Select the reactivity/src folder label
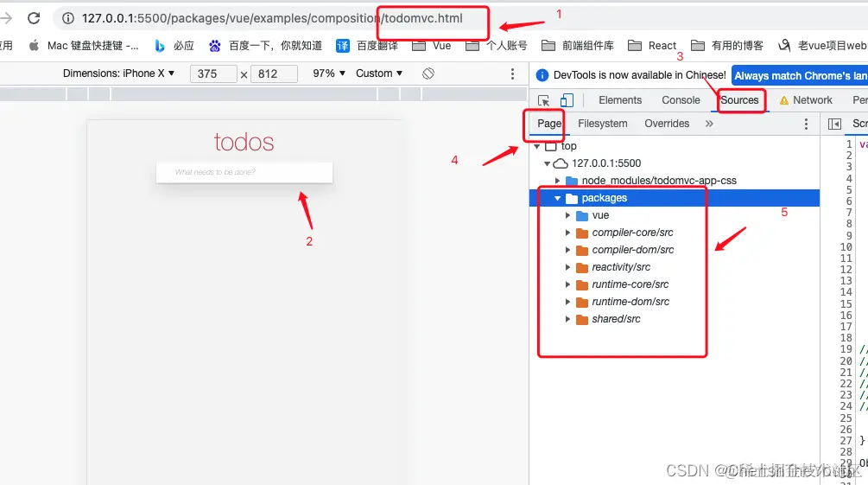 coord(621,267)
